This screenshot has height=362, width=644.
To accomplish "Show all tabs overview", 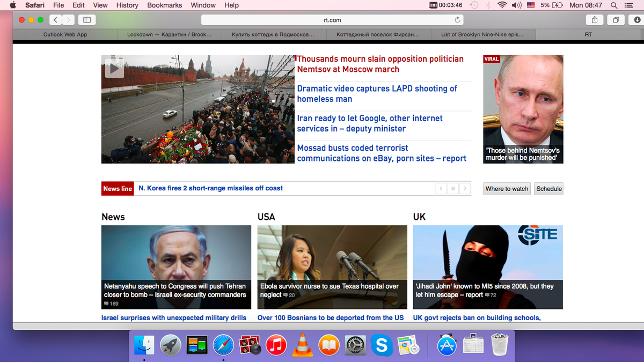I will [x=616, y=20].
